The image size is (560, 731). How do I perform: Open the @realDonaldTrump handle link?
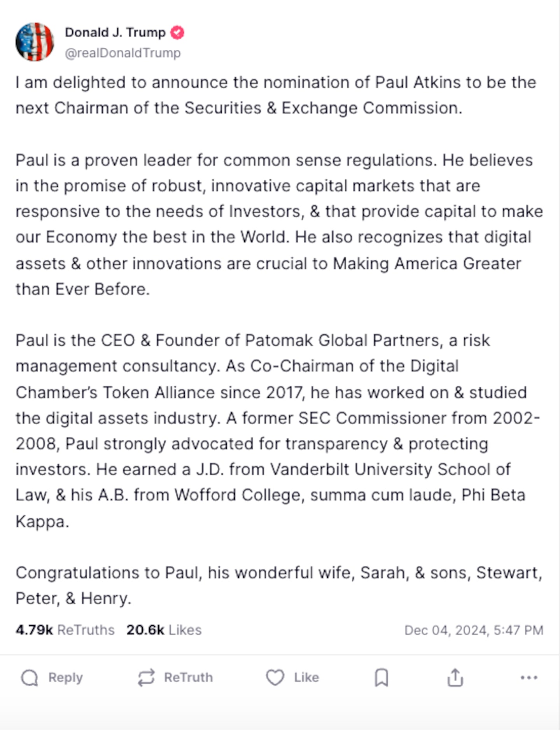[x=122, y=53]
